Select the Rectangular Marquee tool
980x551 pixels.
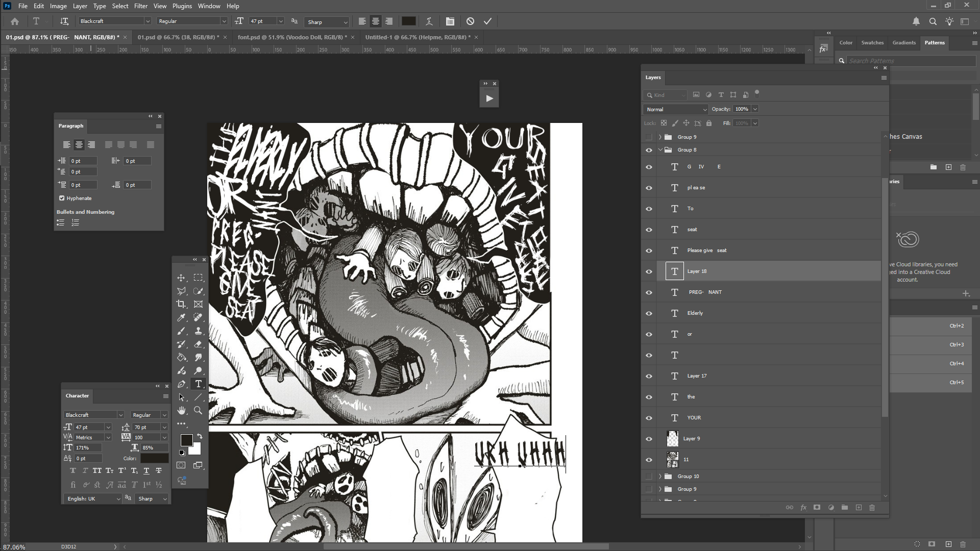[x=198, y=278]
